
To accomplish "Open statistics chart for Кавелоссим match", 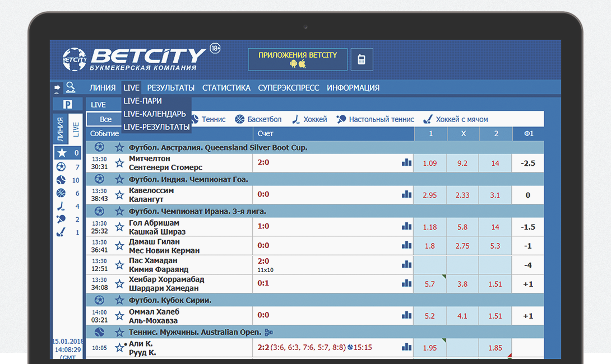I will point(406,194).
